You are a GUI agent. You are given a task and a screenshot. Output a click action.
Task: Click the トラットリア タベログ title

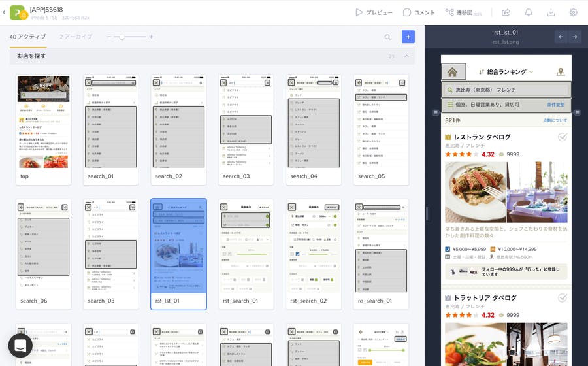(x=485, y=298)
